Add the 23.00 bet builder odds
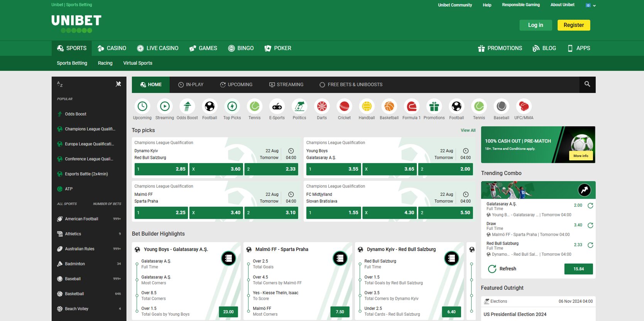This screenshot has width=644, height=321. [228, 312]
